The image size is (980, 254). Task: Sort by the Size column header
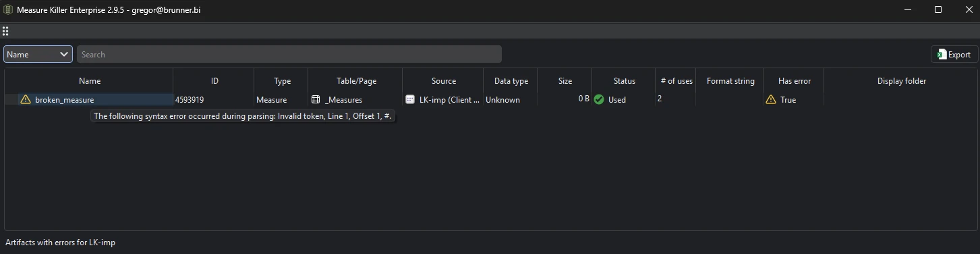(x=565, y=81)
